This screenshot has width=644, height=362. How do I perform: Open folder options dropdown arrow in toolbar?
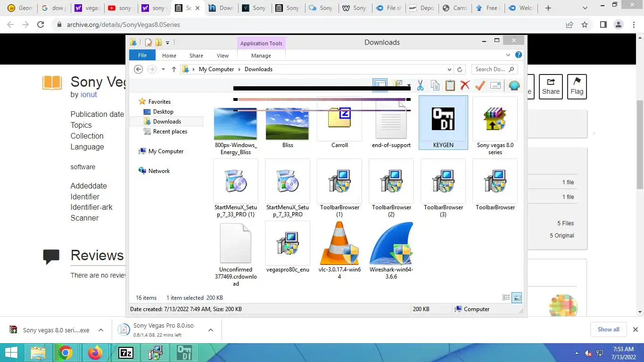(x=409, y=86)
